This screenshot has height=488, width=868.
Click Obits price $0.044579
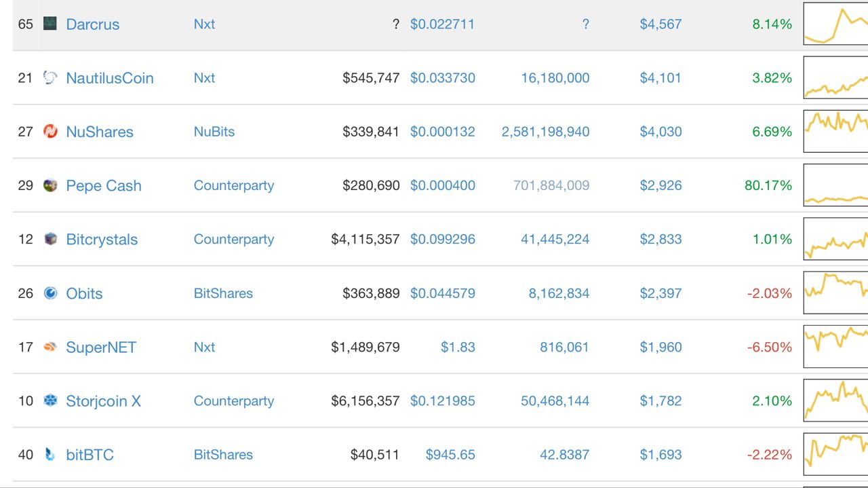(x=443, y=293)
